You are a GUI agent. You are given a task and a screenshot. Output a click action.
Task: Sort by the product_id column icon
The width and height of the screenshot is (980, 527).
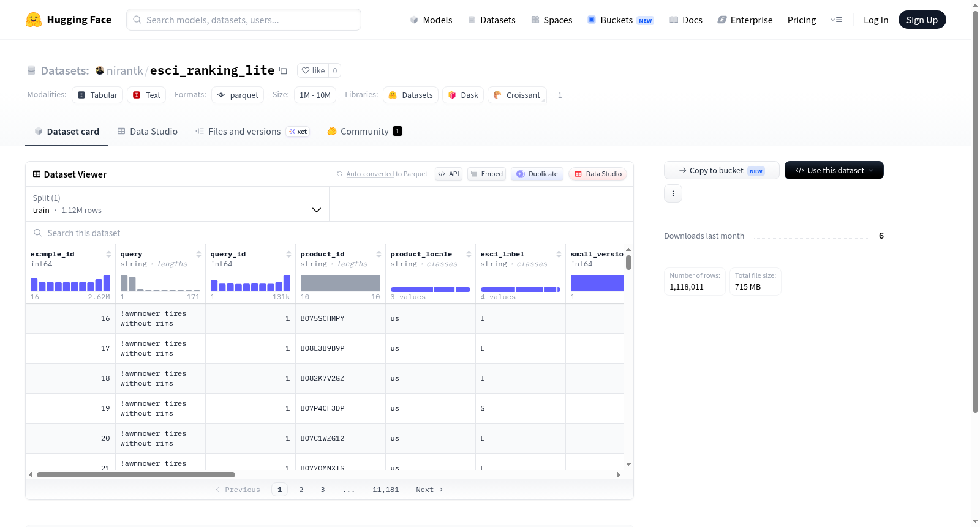pyautogui.click(x=379, y=254)
